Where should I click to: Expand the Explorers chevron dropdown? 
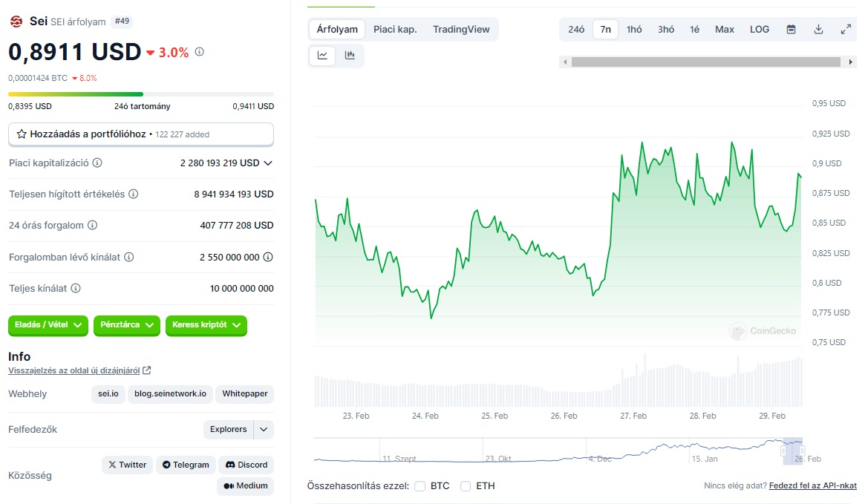pyautogui.click(x=264, y=429)
